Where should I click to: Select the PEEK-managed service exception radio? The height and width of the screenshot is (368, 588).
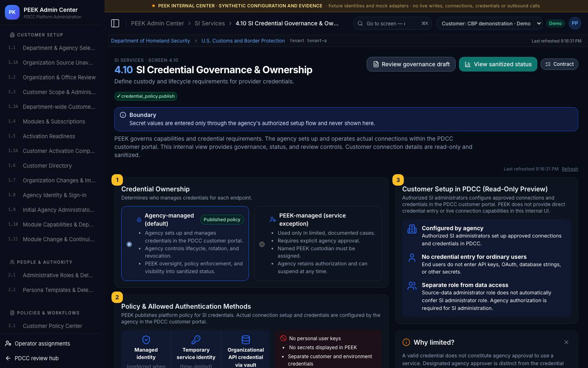[x=262, y=244]
